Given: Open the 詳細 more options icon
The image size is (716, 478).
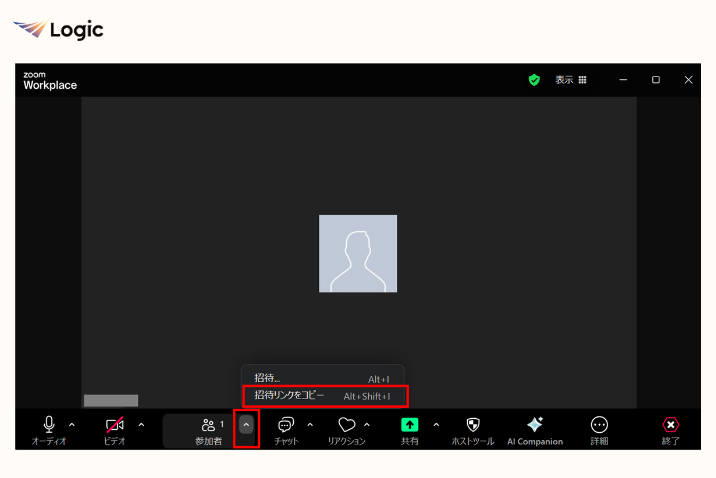Looking at the screenshot, I should 599,426.
